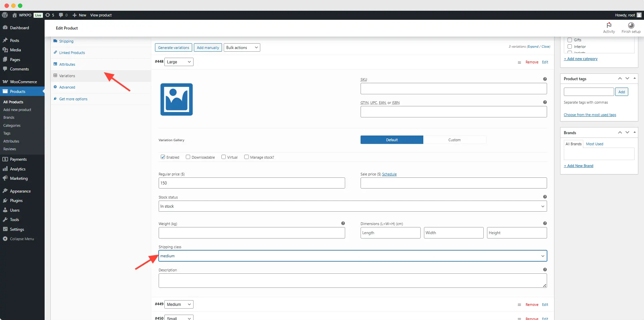Move Brands panel up arrow

620,132
